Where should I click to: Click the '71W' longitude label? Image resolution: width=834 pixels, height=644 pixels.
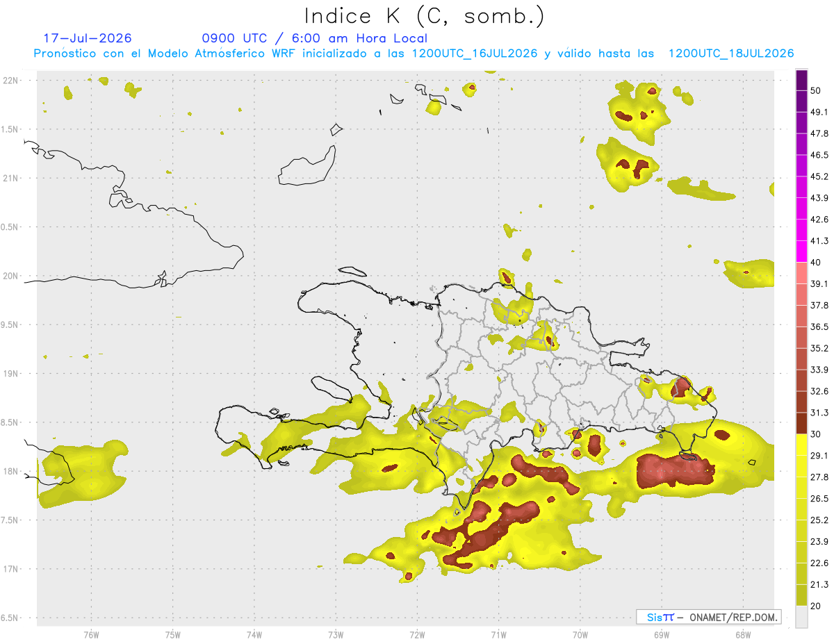click(498, 635)
